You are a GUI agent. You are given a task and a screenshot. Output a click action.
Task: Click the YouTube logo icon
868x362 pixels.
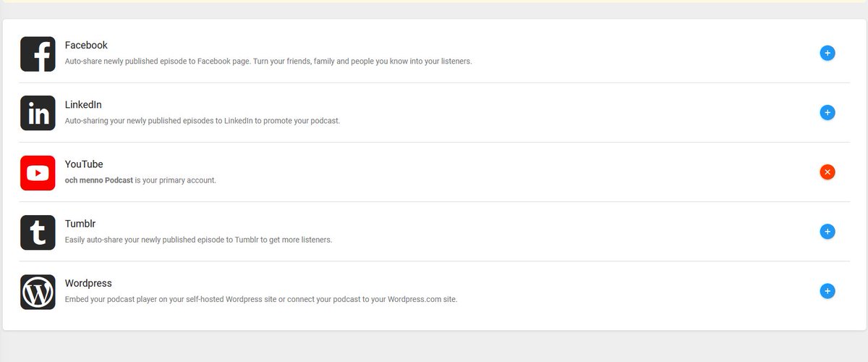click(x=38, y=173)
